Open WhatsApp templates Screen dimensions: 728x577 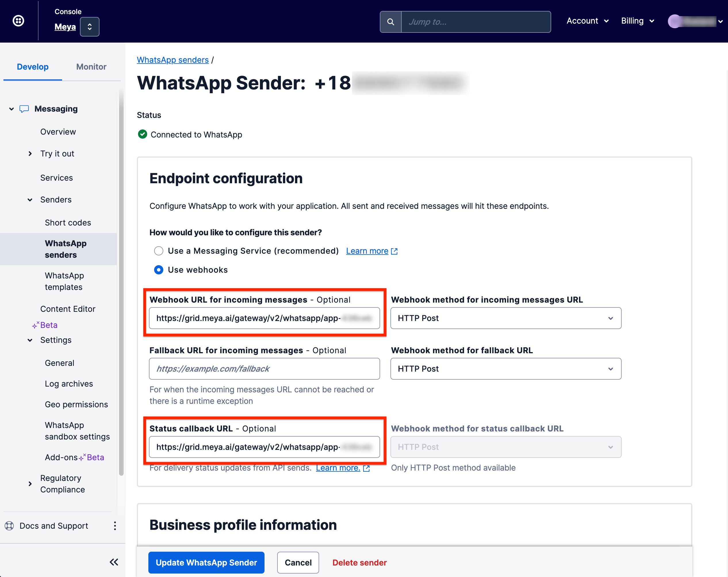(64, 281)
